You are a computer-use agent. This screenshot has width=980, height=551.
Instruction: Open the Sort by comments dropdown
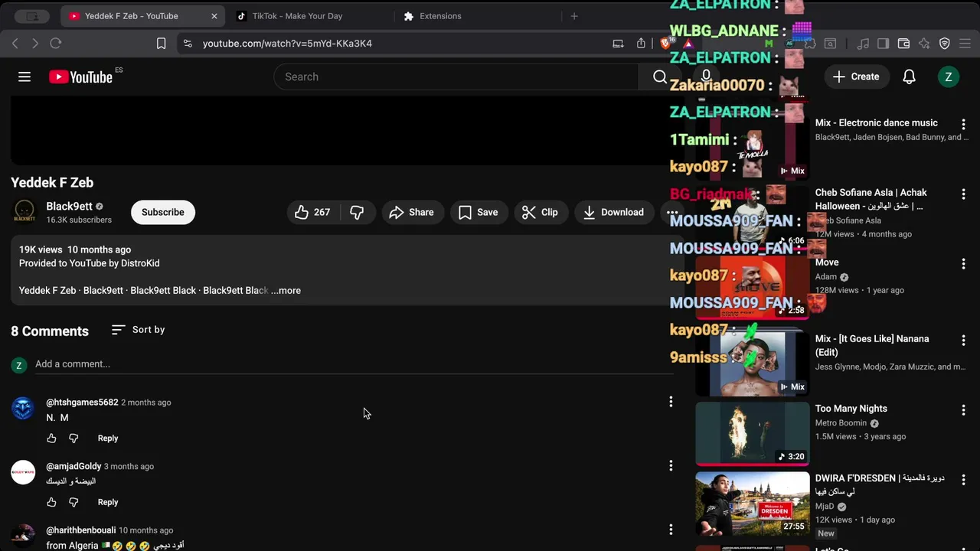click(138, 330)
